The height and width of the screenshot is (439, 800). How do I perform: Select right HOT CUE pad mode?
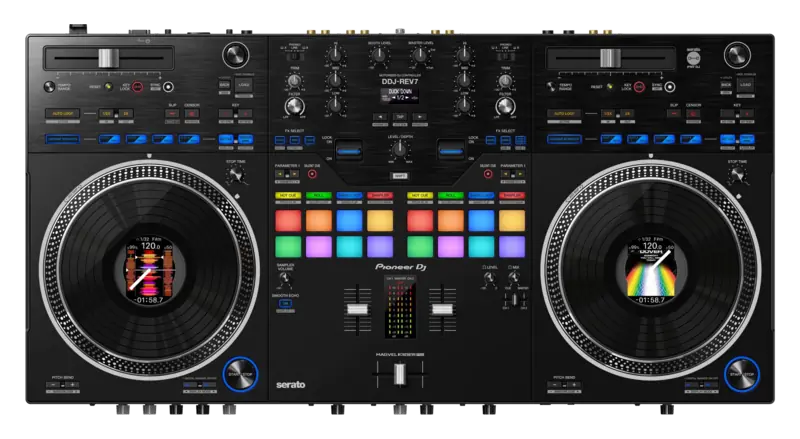[x=419, y=196]
